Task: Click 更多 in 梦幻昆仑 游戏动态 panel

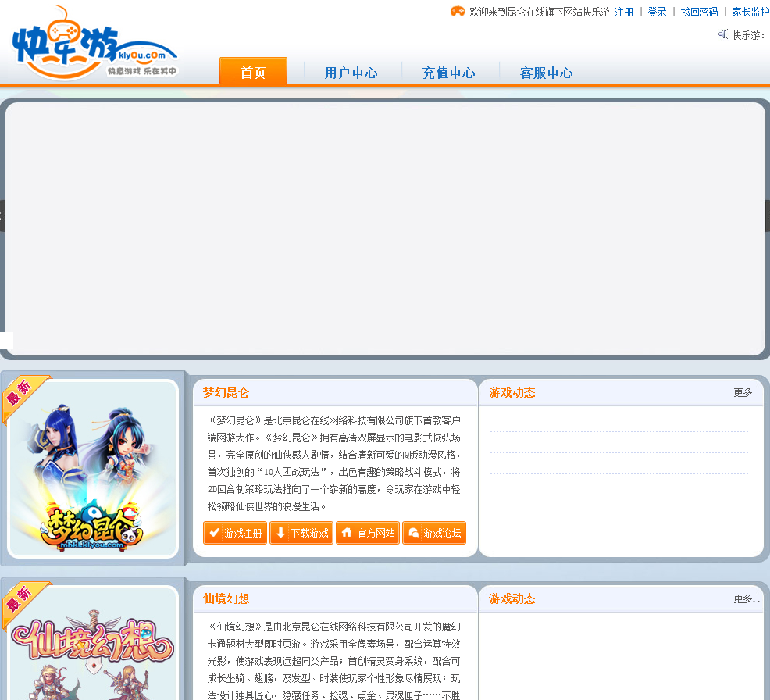Action: pos(747,392)
